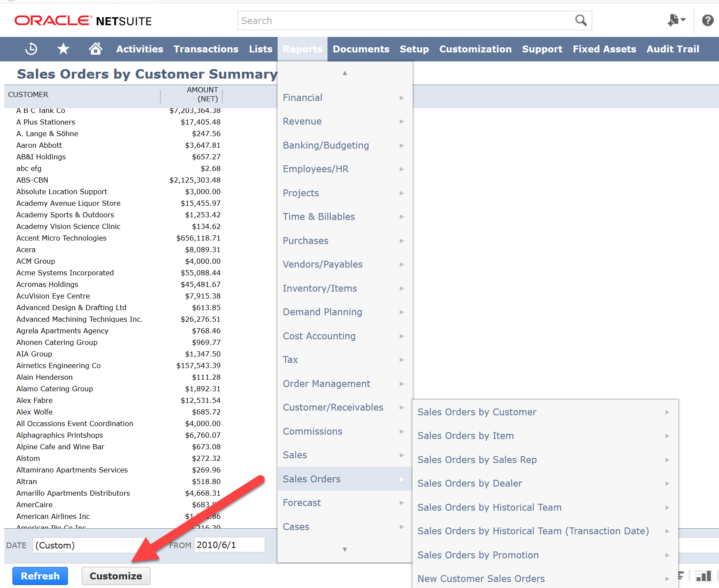Expand the Employees/HR submenu
Viewport: 719px width, 588px height.
coord(345,169)
